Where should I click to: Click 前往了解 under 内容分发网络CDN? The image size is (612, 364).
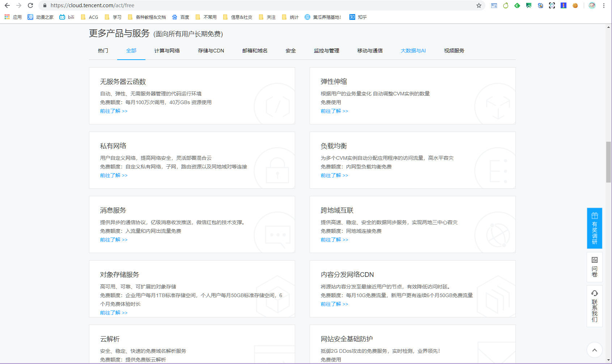[x=335, y=304]
